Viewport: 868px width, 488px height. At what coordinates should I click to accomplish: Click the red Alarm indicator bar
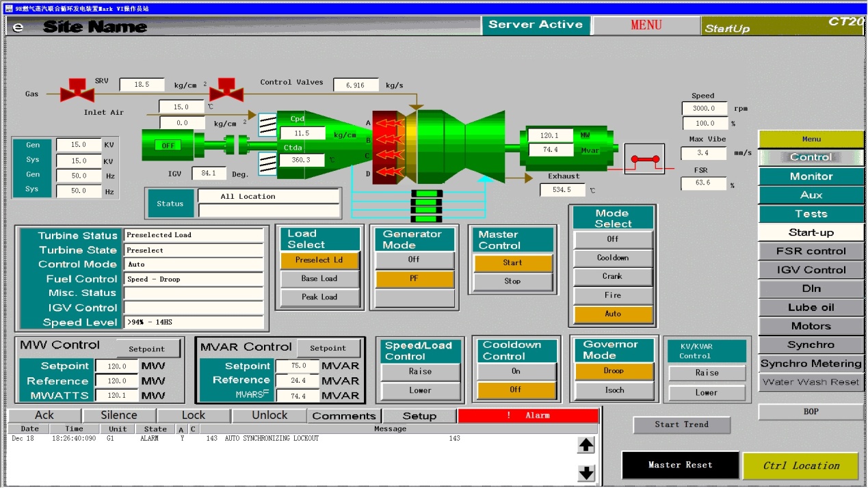pos(528,416)
